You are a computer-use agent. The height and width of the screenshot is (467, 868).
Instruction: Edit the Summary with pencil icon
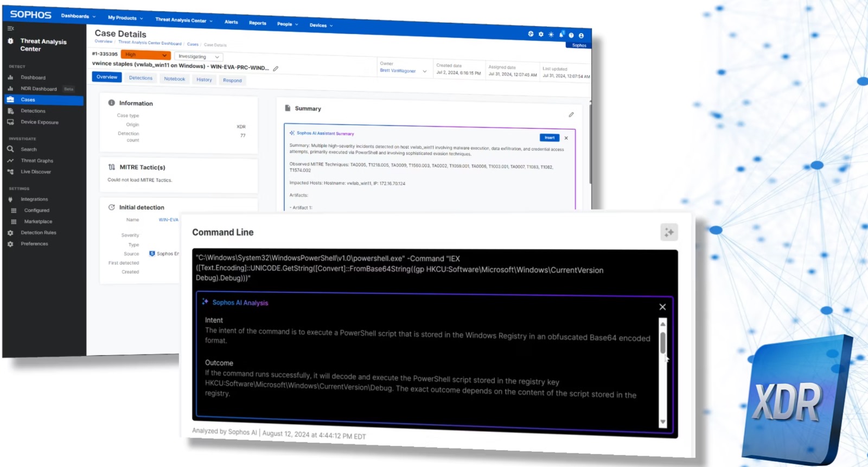[571, 115]
